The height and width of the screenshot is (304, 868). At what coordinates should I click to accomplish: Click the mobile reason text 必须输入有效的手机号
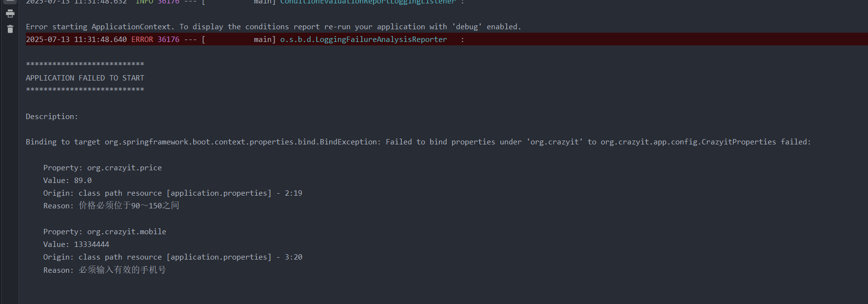(122, 270)
